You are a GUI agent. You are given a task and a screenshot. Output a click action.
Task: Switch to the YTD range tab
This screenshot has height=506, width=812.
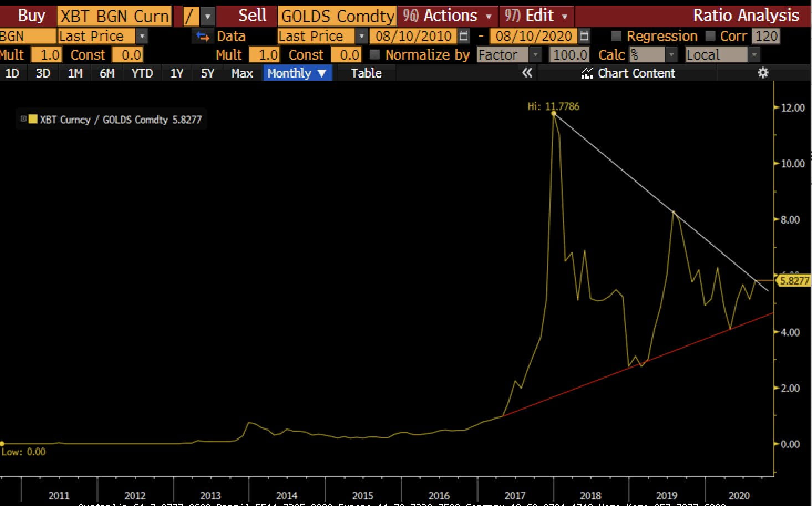pyautogui.click(x=142, y=73)
